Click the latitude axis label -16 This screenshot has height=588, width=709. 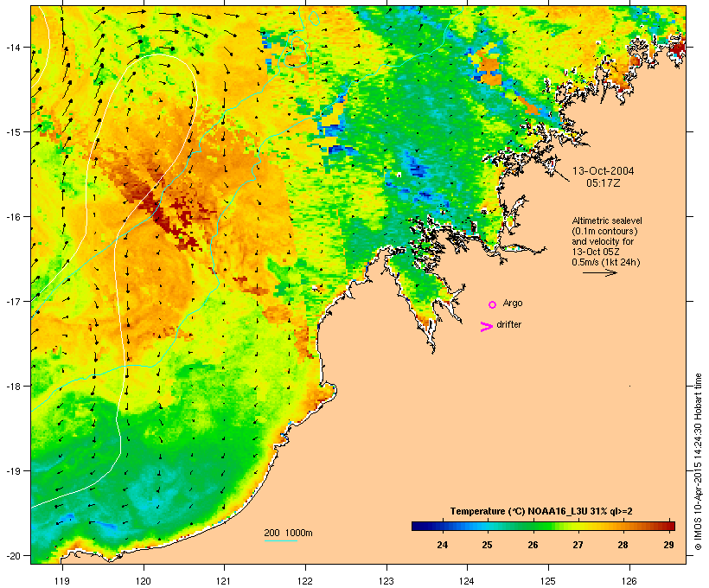tap(12, 216)
